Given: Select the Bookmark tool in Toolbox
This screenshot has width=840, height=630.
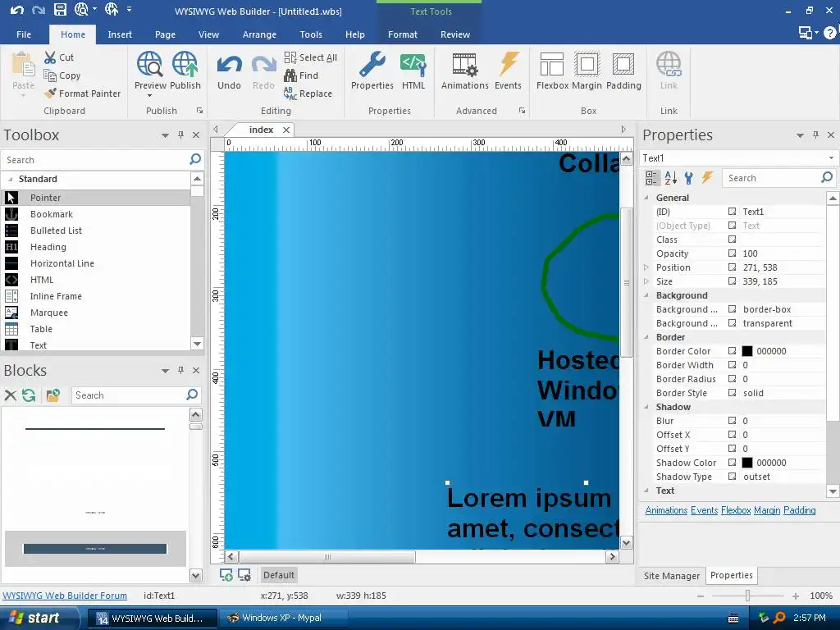Looking at the screenshot, I should [97, 214].
